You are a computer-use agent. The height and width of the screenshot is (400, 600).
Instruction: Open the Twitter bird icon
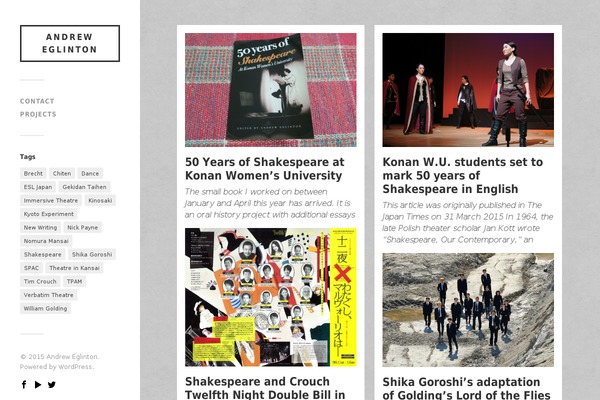[x=52, y=384]
